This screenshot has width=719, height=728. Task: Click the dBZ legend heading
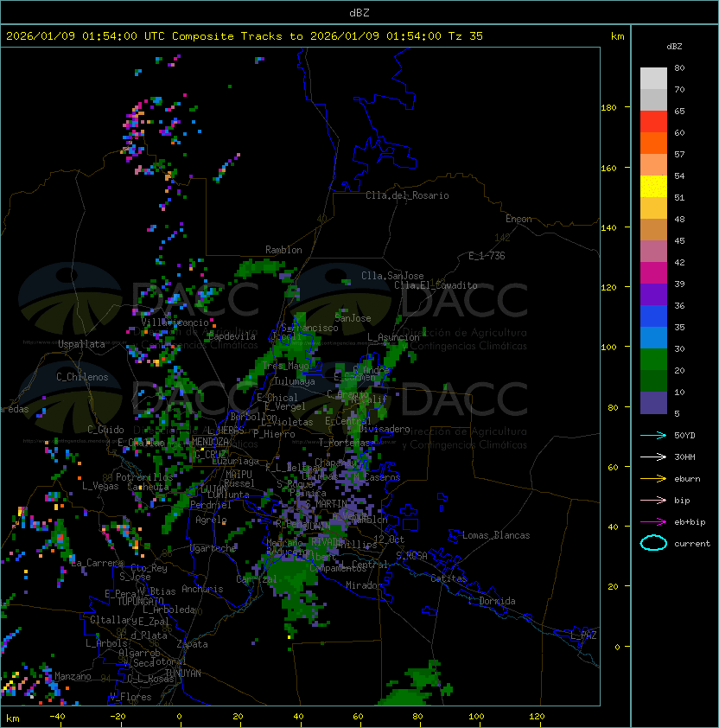pos(674,47)
